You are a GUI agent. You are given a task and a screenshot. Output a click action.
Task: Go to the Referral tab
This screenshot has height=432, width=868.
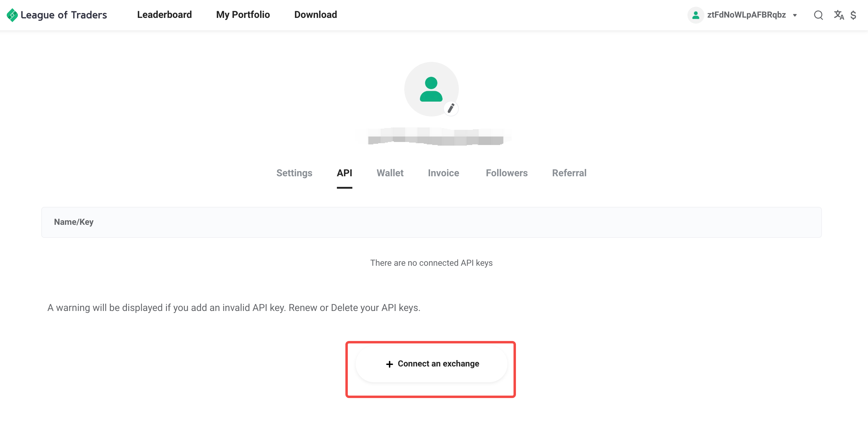click(x=569, y=173)
